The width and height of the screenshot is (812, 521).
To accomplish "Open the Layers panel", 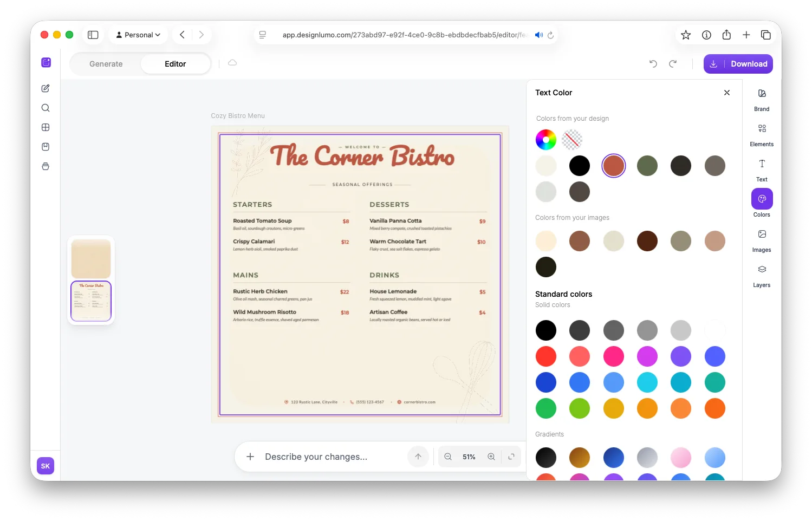I will (762, 275).
